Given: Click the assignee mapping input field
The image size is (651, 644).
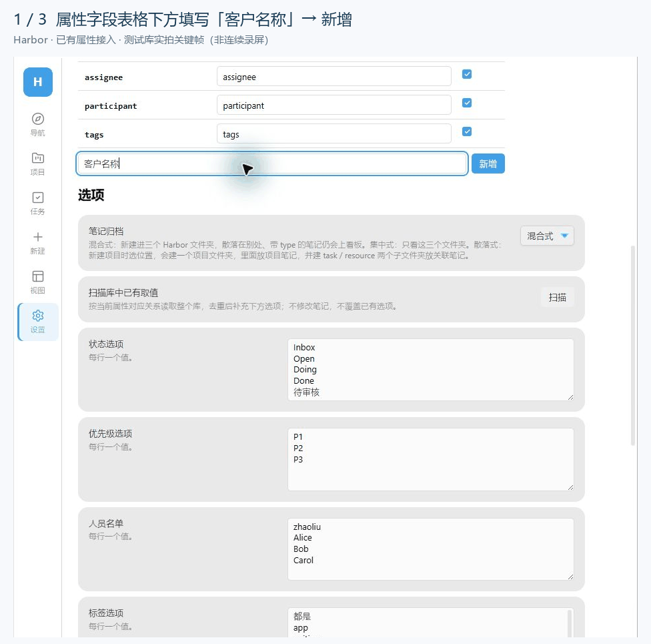Looking at the screenshot, I should coord(334,77).
